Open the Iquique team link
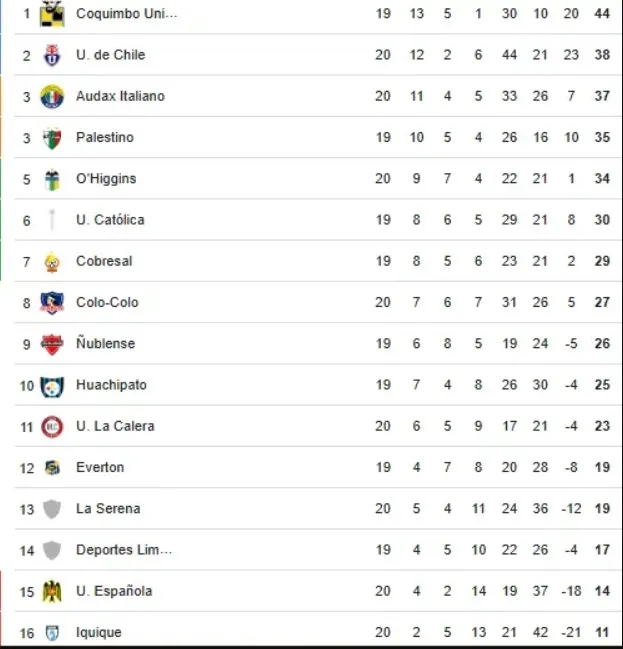623x649 pixels. (99, 633)
